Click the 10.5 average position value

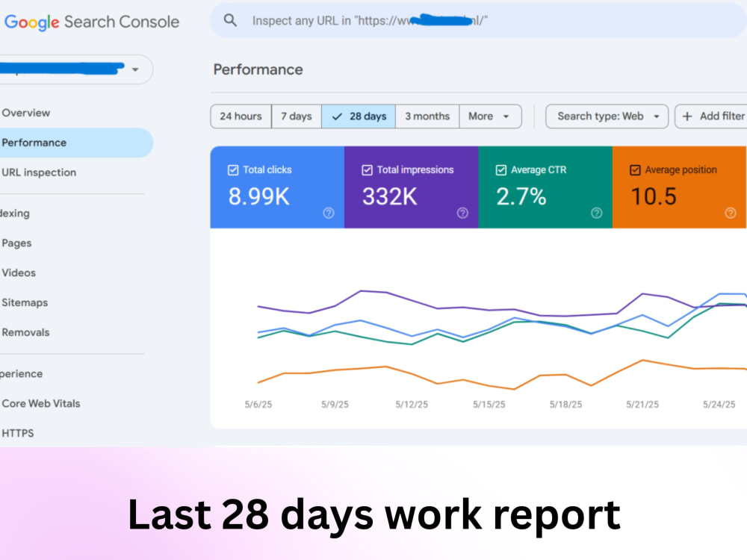tap(654, 196)
